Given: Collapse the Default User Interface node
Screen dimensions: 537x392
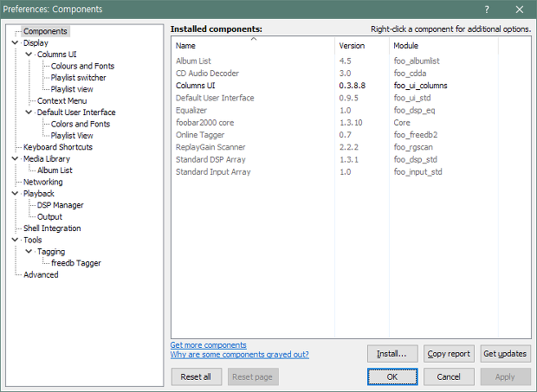Looking at the screenshot, I should 29,112.
